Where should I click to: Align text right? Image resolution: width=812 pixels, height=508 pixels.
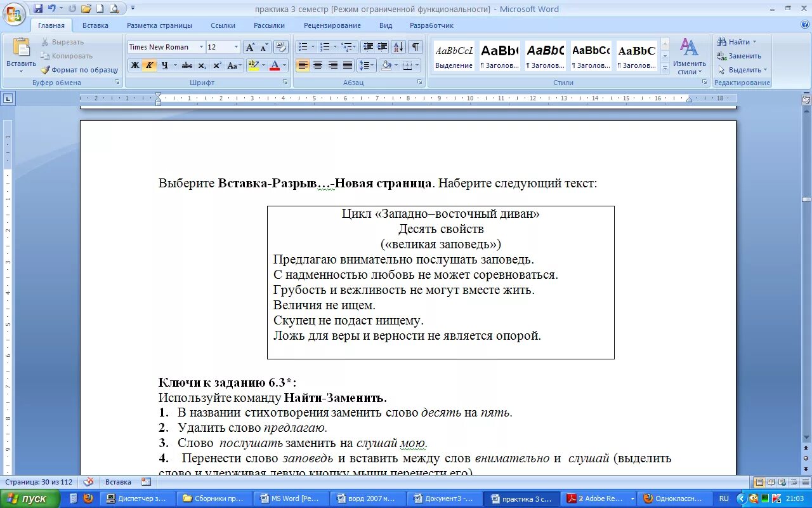[x=333, y=65]
